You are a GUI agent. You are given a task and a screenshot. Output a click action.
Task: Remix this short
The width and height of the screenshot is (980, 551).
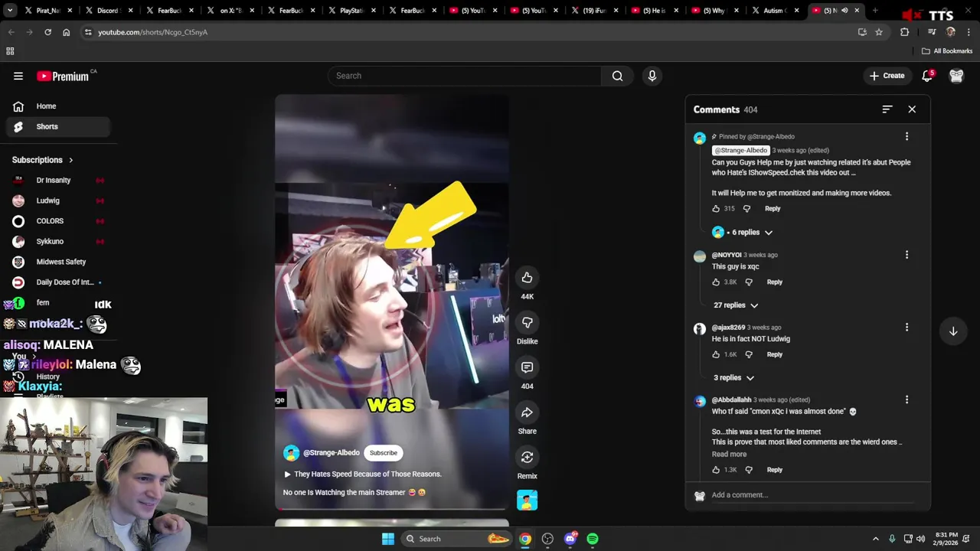point(527,457)
